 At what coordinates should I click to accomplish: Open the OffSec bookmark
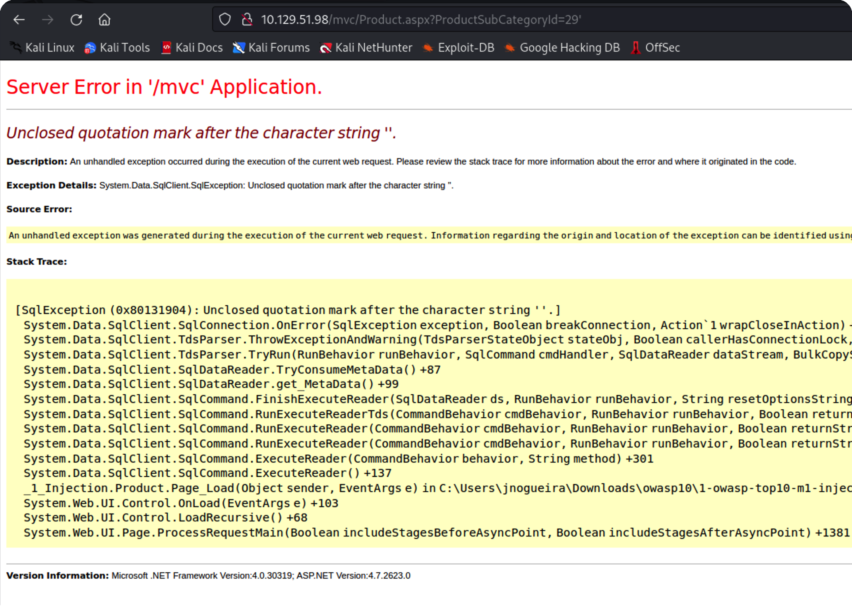655,48
